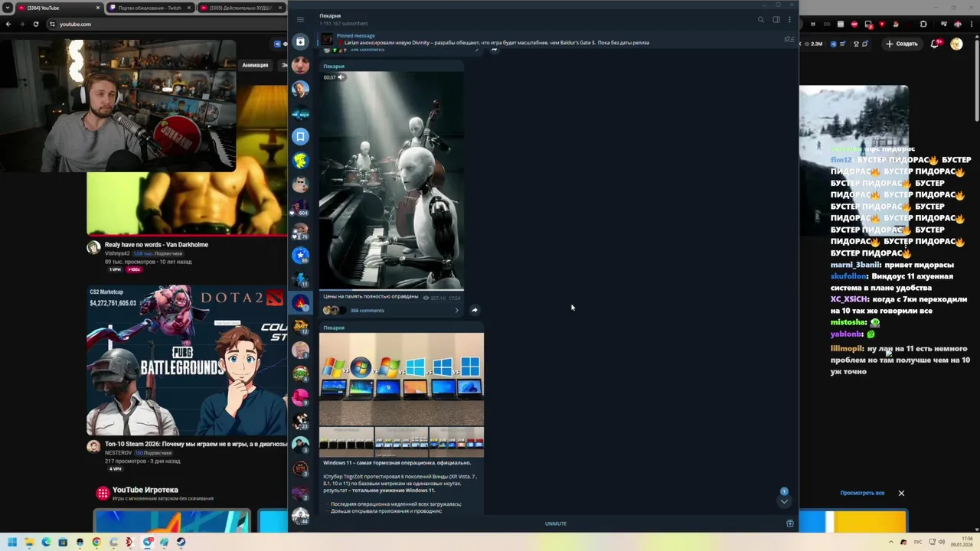
Task: Click Просмотреть все link
Action: pyautogui.click(x=862, y=493)
